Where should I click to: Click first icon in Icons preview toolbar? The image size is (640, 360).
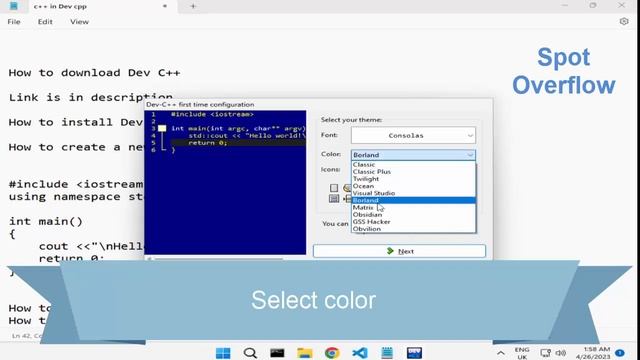point(334,188)
